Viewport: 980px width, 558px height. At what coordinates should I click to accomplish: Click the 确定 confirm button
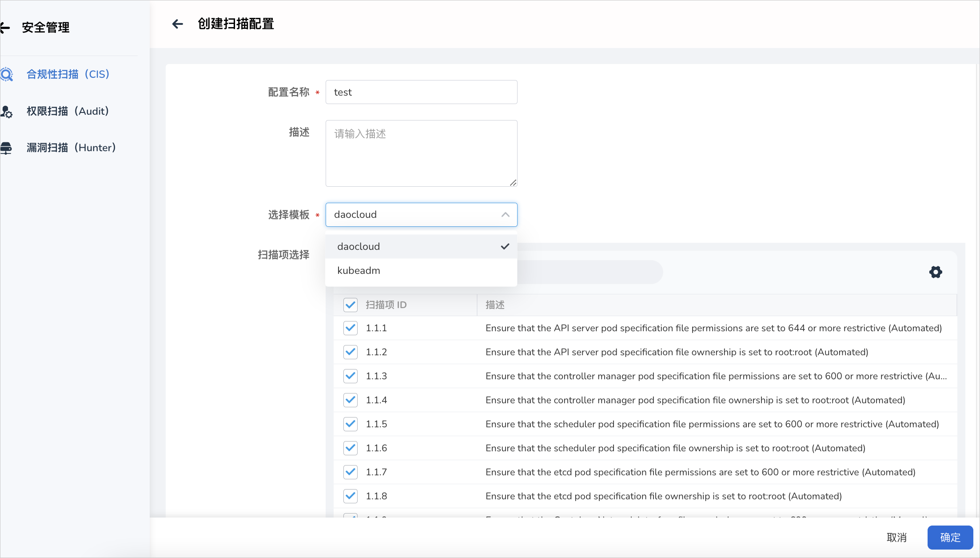click(950, 538)
